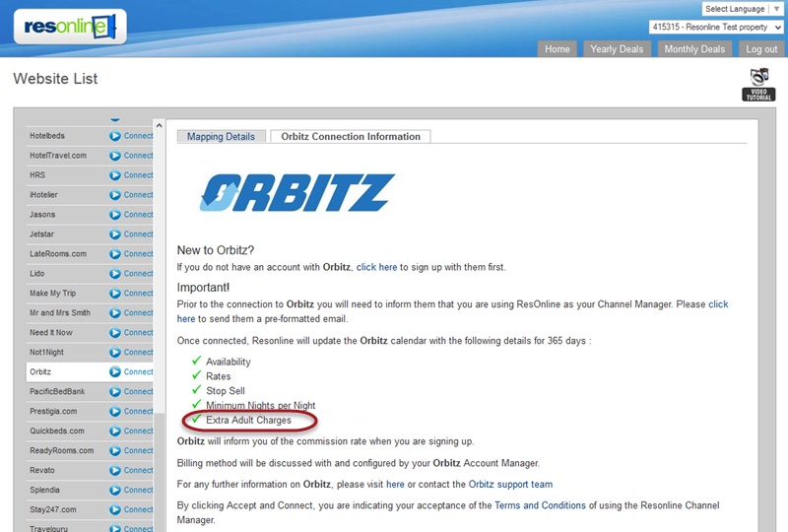788x532 pixels.
Task: Select HotelTravel.com in the website list
Action: [x=58, y=156]
